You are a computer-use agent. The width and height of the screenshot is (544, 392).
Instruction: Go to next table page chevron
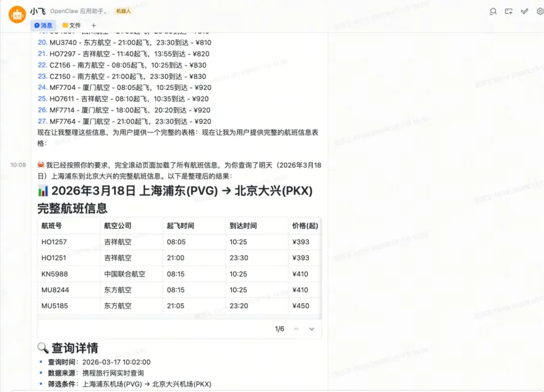(x=311, y=329)
